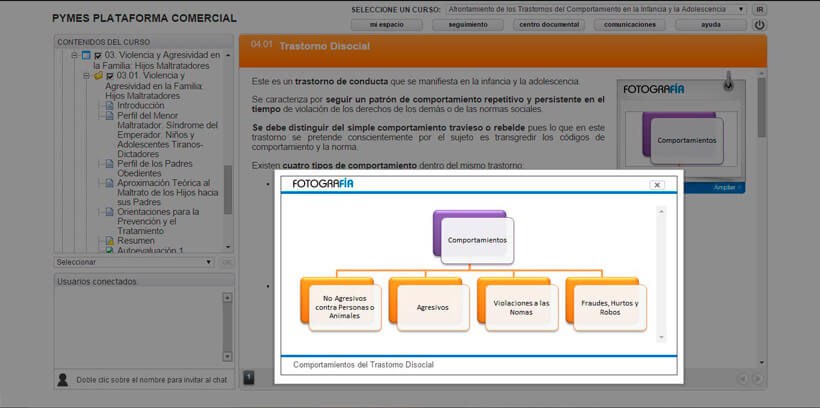Viewport: 820px width, 408px height.
Task: Open the Introducción lesson
Action: tap(141, 106)
